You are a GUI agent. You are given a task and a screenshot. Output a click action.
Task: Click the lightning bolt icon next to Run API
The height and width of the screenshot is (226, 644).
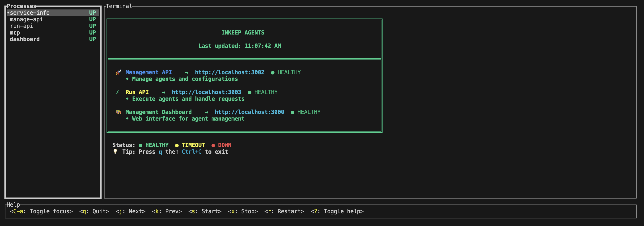point(118,92)
